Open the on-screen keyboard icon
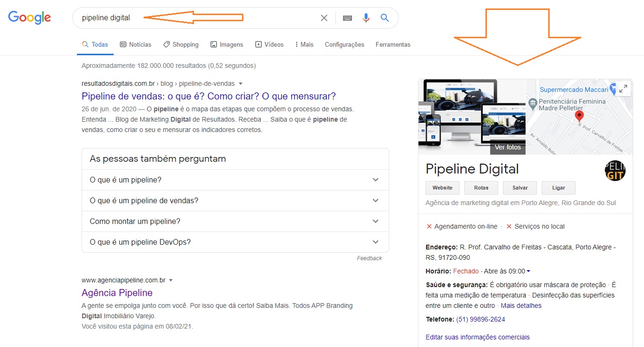This screenshot has width=644, height=347. [x=347, y=17]
